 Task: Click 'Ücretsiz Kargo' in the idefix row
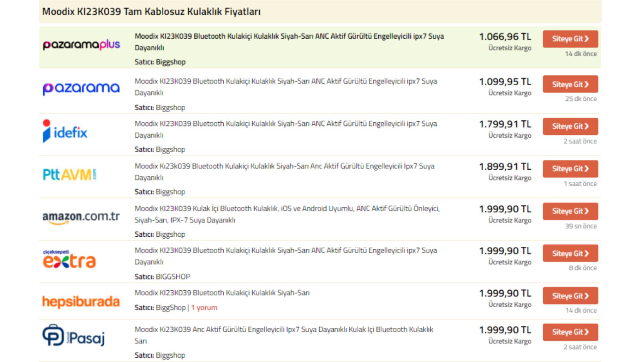pos(510,135)
